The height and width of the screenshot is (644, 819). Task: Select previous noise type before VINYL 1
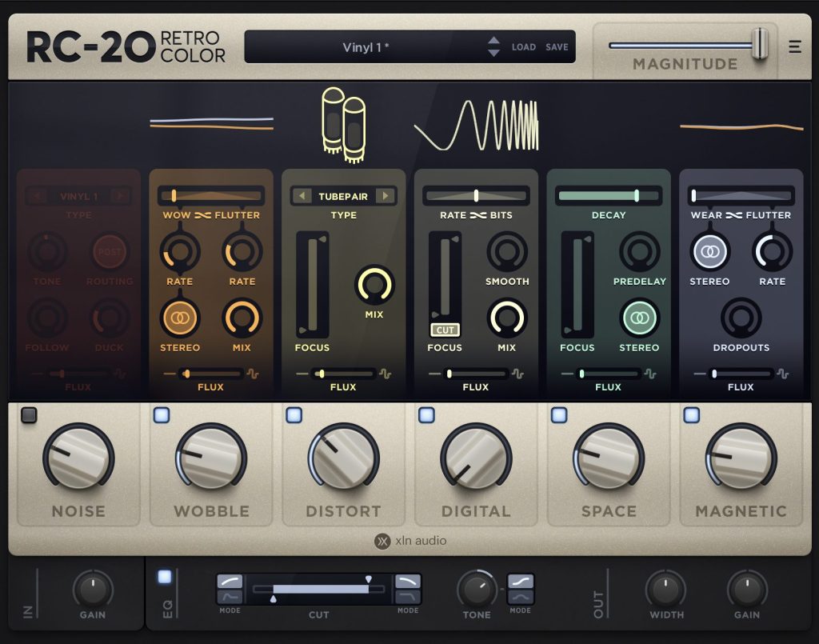click(37, 196)
